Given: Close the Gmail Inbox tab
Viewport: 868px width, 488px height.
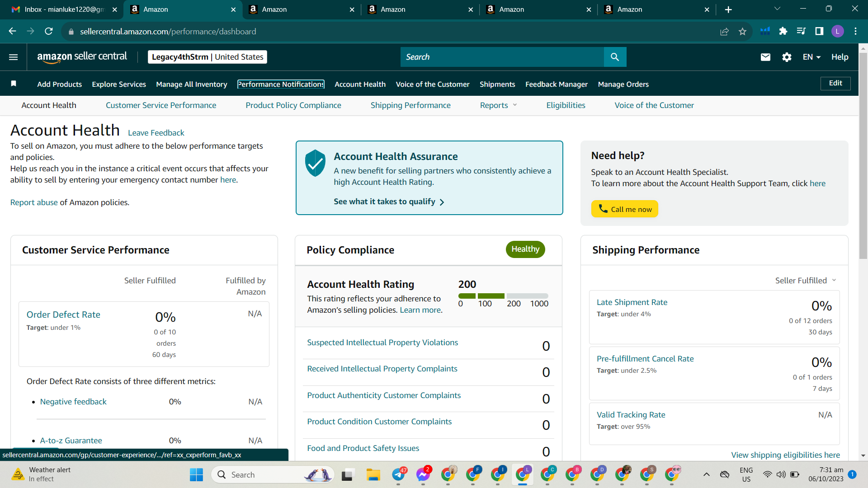Looking at the screenshot, I should click(x=114, y=9).
